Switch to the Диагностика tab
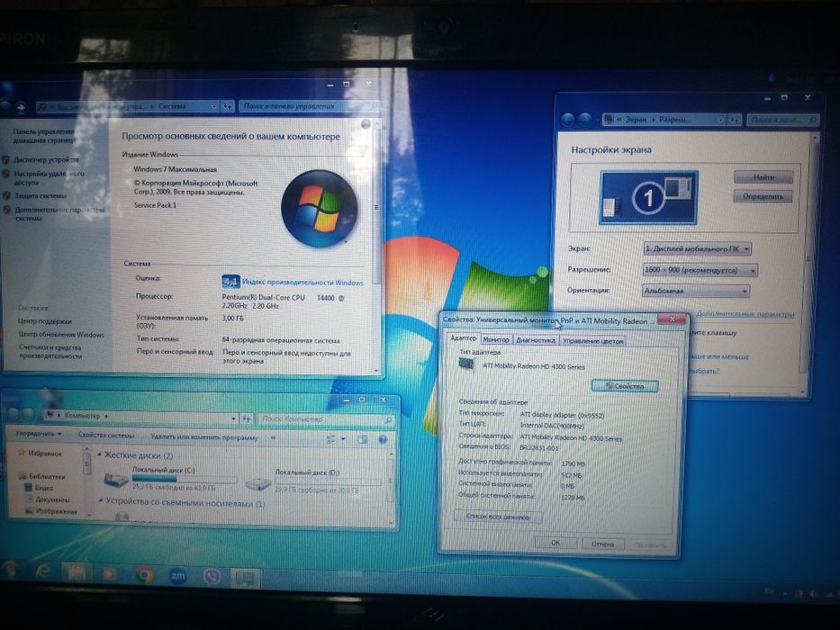 535,340
